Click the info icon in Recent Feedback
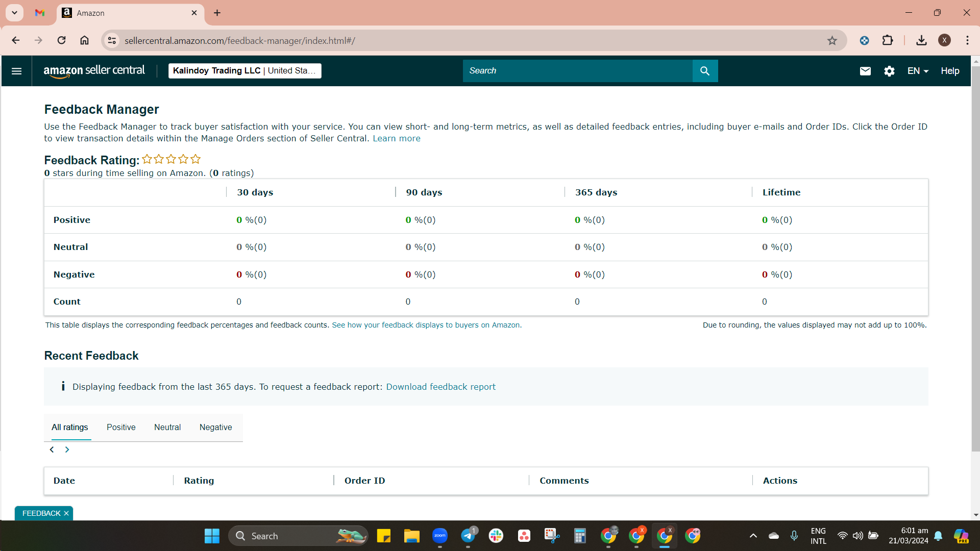980x551 pixels. (x=63, y=386)
